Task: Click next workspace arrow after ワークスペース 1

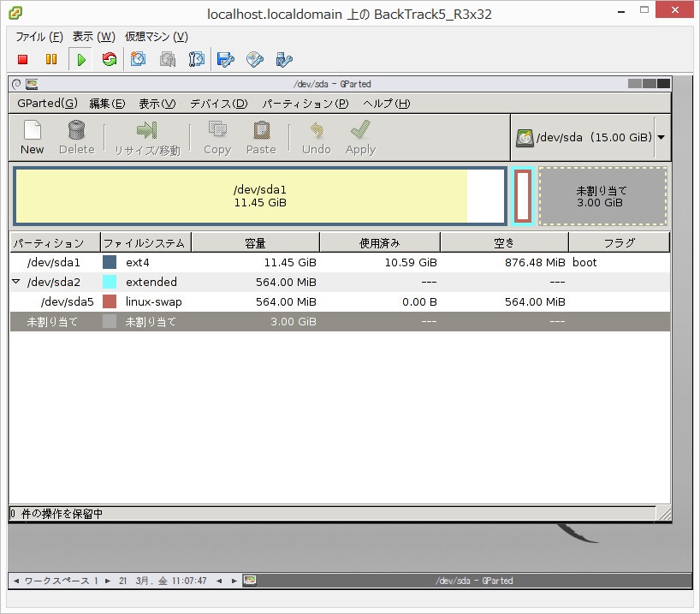Action: pyautogui.click(x=108, y=581)
